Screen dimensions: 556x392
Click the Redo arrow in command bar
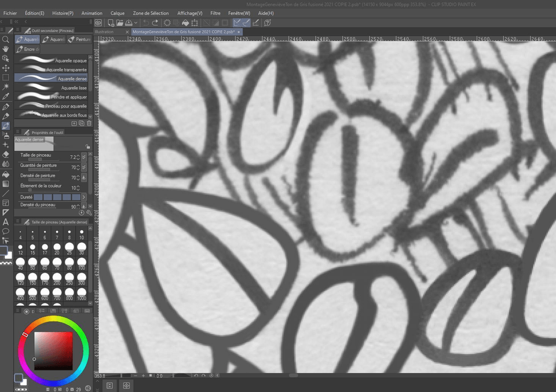(x=156, y=23)
